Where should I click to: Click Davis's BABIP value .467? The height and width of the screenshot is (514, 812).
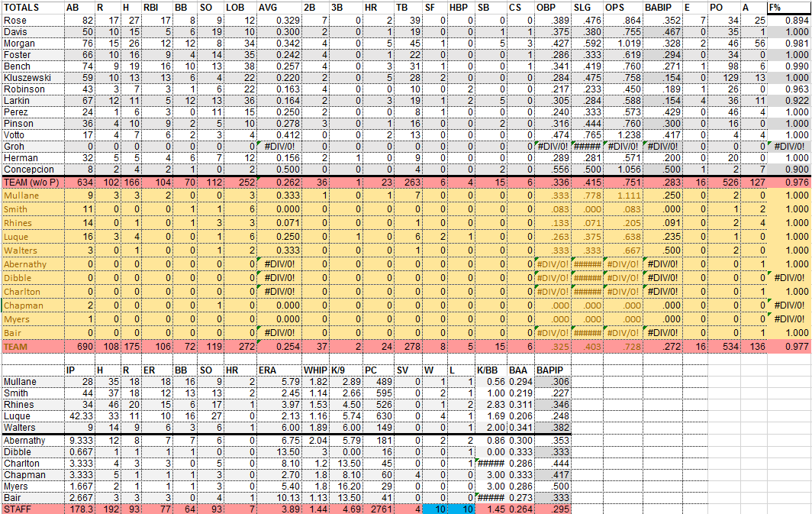coord(662,31)
